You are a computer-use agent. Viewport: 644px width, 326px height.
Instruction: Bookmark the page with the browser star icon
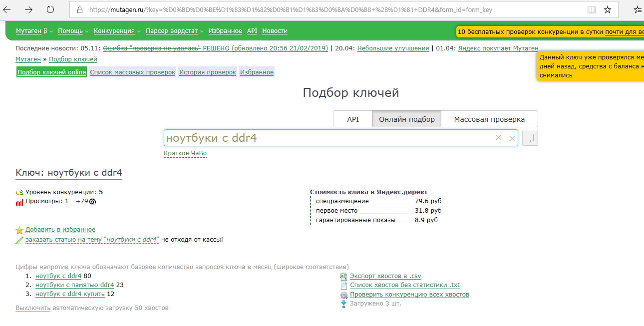608,9
